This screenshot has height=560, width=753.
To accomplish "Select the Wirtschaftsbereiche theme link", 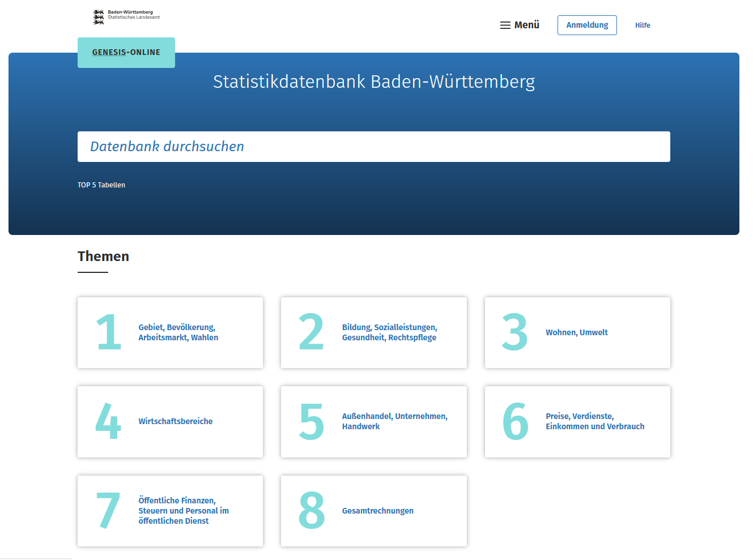I will point(176,421).
